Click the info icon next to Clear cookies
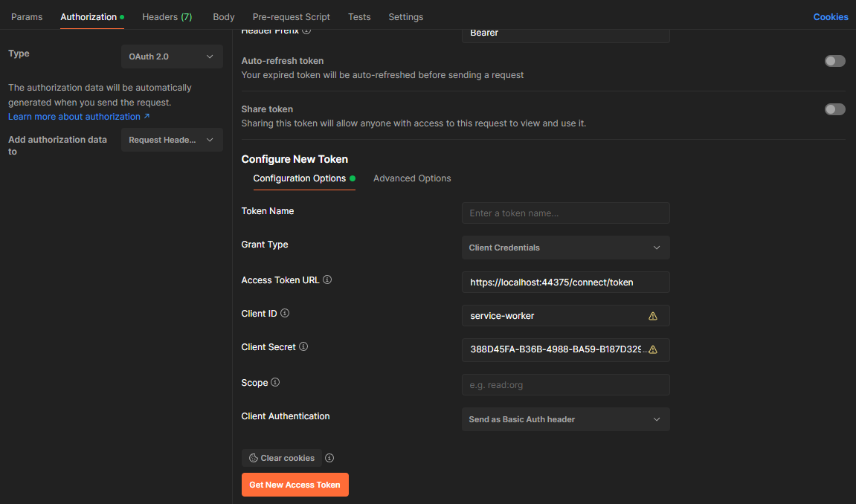The height and width of the screenshot is (504, 856). (329, 458)
